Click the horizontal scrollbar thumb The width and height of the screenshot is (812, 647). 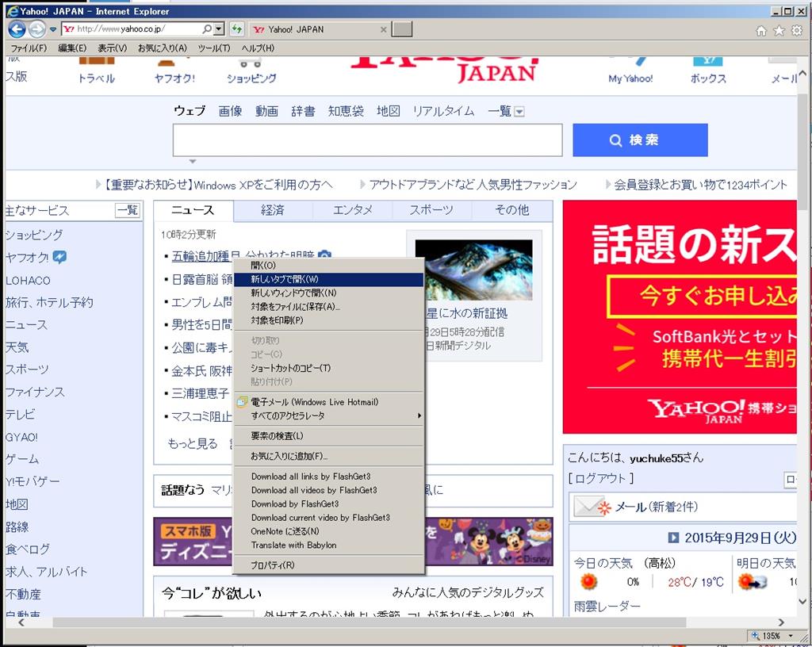tap(370, 622)
